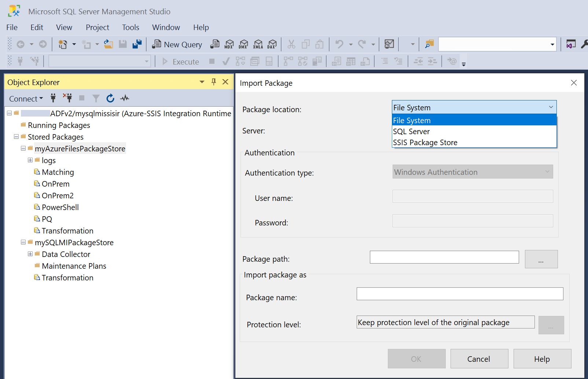588x379 pixels.
Task: Open the Project menu
Action: 97,27
